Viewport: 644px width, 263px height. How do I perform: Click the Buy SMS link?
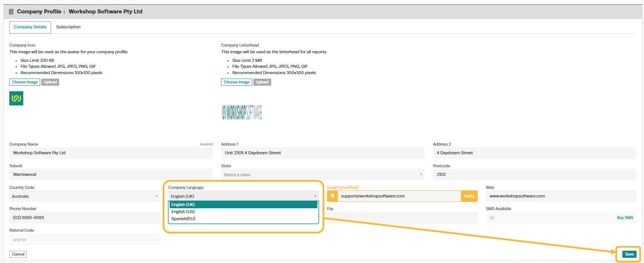point(625,218)
